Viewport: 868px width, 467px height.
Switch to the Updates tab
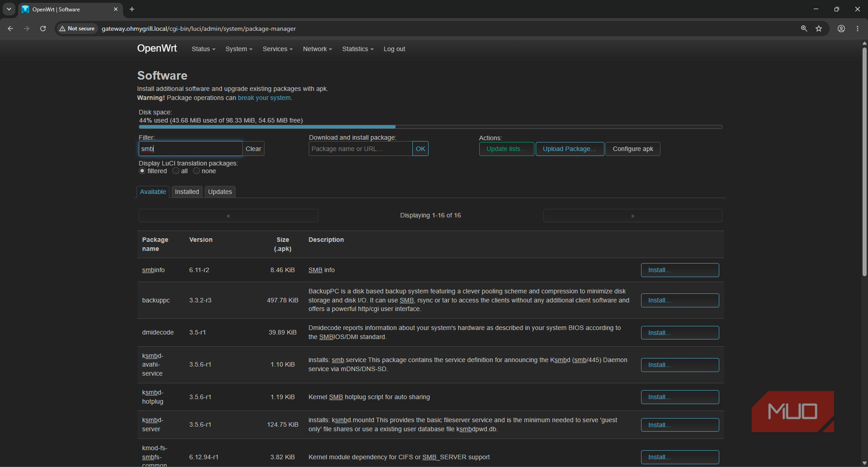220,192
